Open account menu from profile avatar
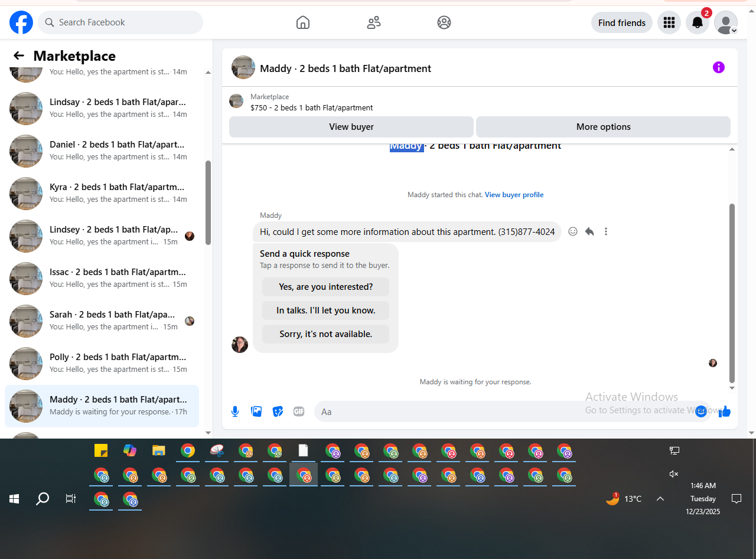The image size is (756, 559). (726, 22)
